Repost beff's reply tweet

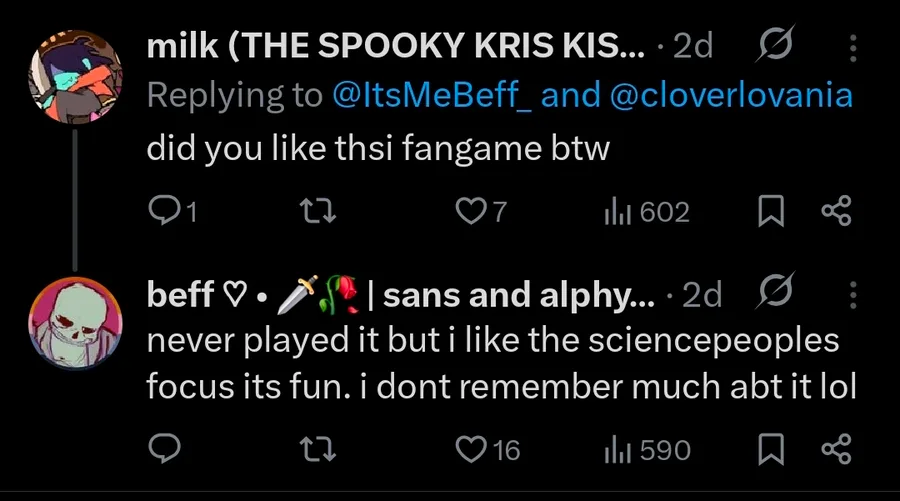318,451
